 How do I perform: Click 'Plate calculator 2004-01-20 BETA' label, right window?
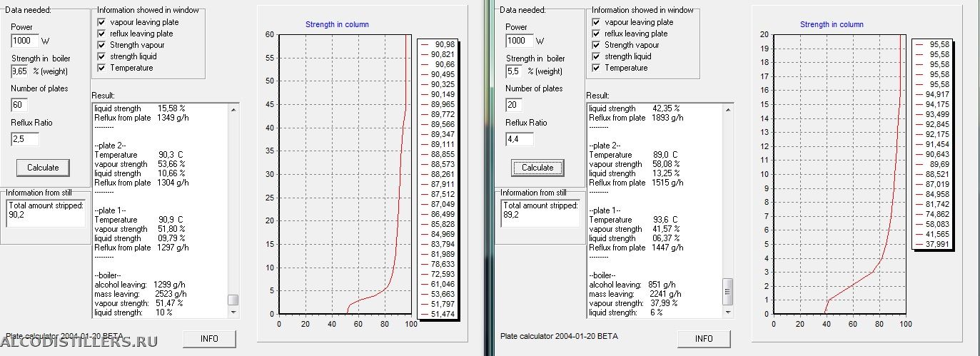[x=559, y=336]
